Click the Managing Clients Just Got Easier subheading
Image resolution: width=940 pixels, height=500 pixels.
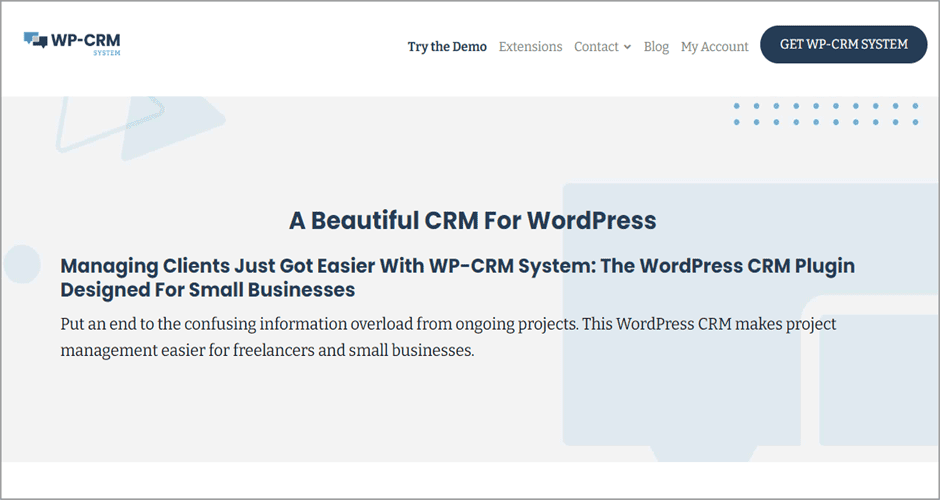(457, 278)
